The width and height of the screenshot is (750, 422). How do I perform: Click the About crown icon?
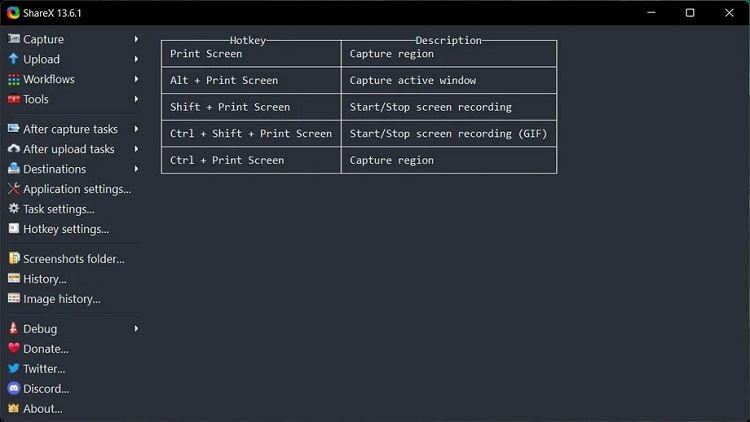pos(14,408)
